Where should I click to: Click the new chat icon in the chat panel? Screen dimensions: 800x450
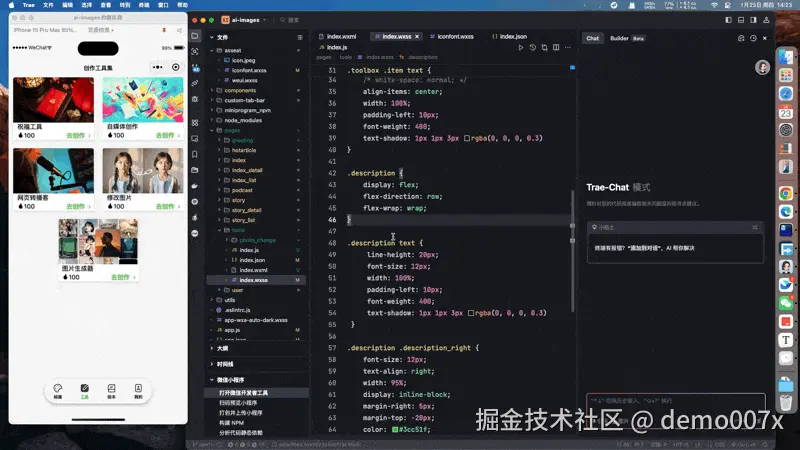click(741, 38)
